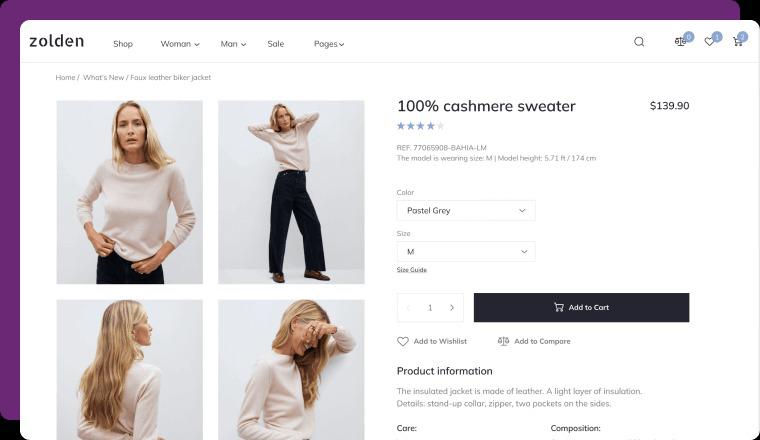Click the Add to Cart button

pos(581,308)
